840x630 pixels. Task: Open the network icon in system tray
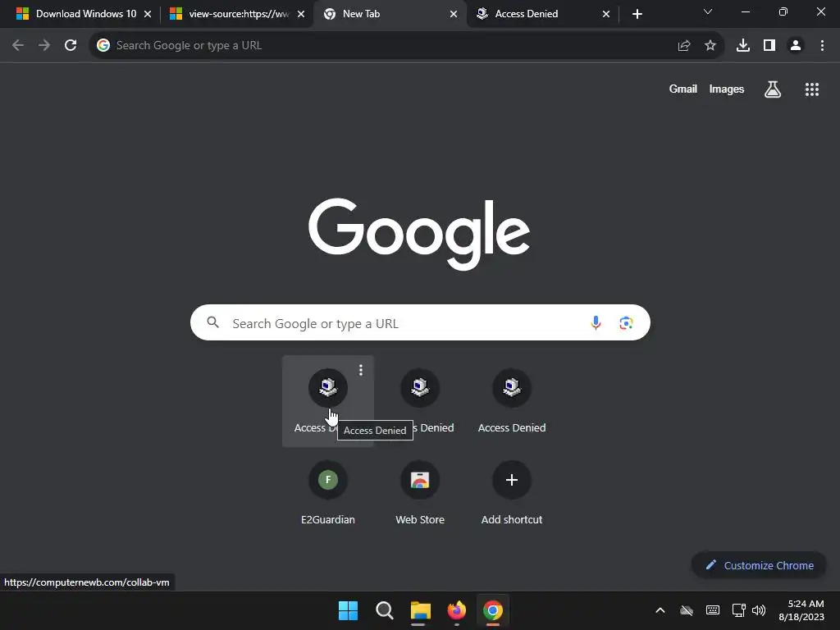(739, 610)
